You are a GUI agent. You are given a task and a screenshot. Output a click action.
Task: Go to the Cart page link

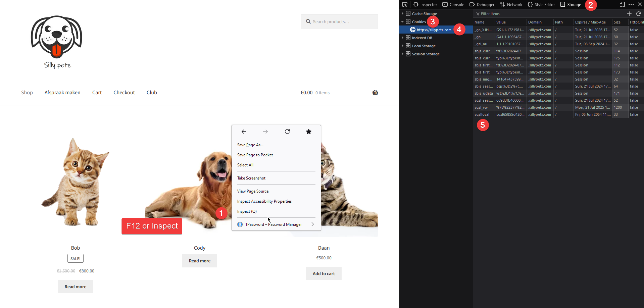pyautogui.click(x=97, y=93)
